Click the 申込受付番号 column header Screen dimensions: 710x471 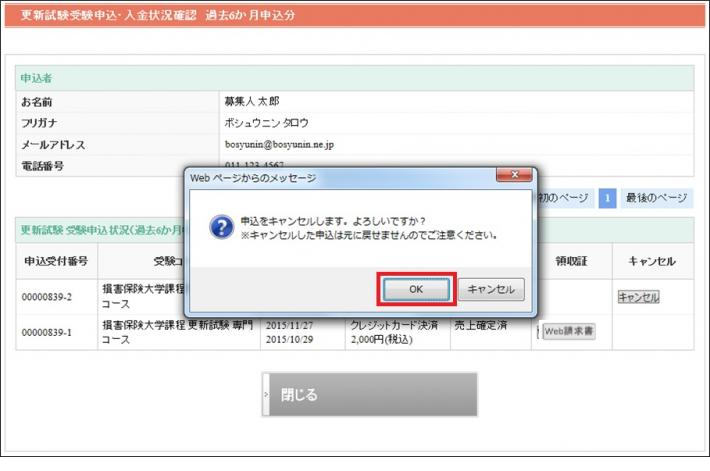(55, 262)
